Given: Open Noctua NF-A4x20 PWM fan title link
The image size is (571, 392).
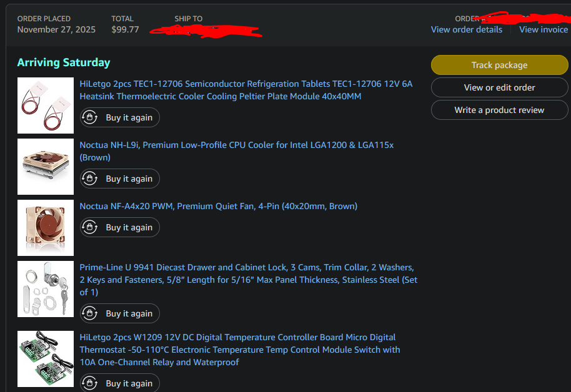Looking at the screenshot, I should pyautogui.click(x=219, y=206).
